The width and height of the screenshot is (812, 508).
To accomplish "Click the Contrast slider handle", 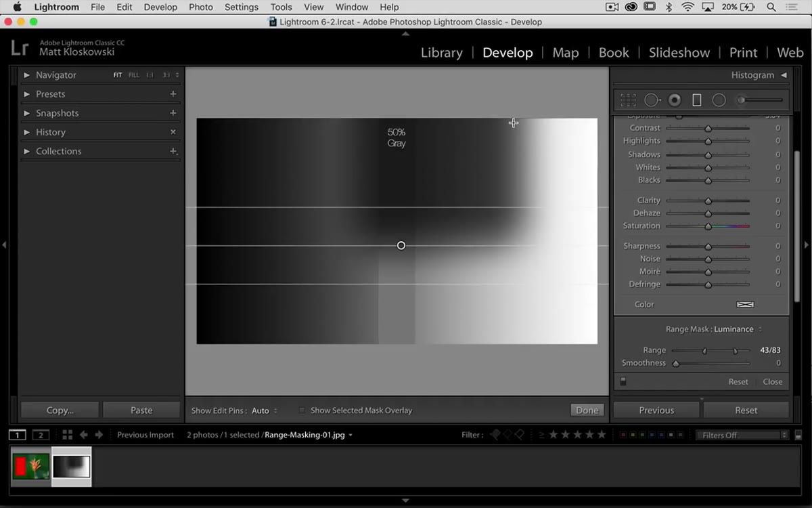I will point(708,128).
